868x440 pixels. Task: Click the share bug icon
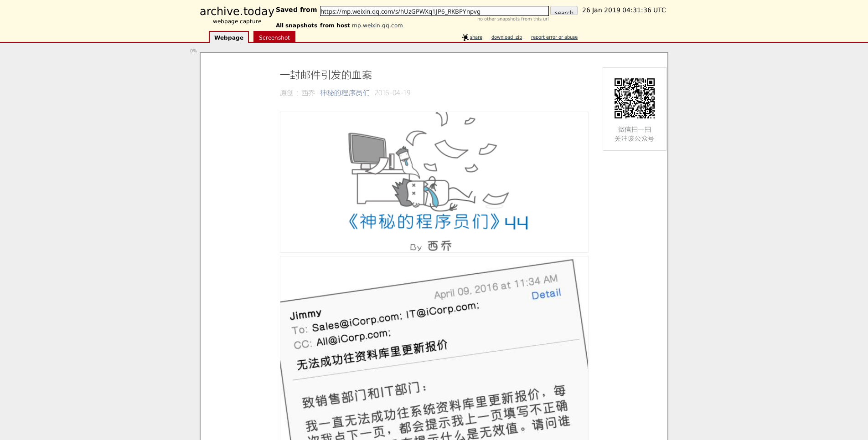click(465, 37)
